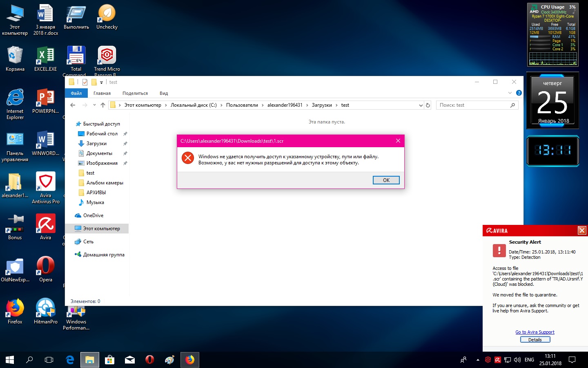Switch to the Вид ribbon tab
This screenshot has height=368, width=588.
[164, 93]
